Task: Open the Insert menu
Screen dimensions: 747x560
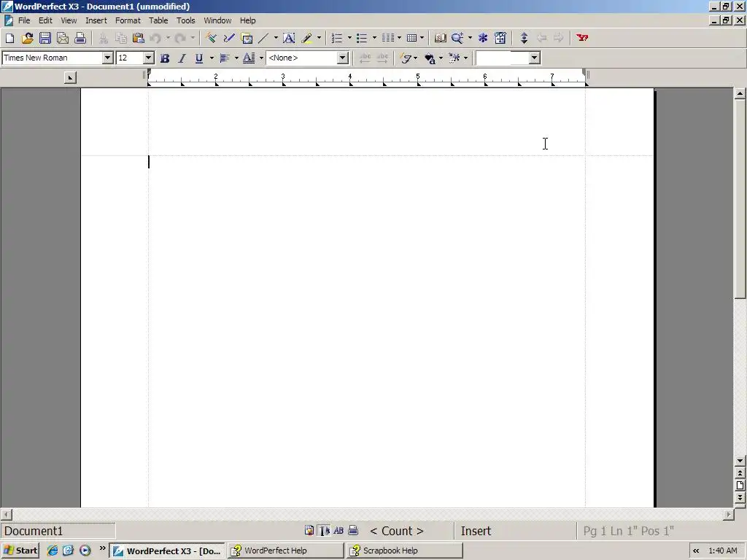Action: [96, 20]
